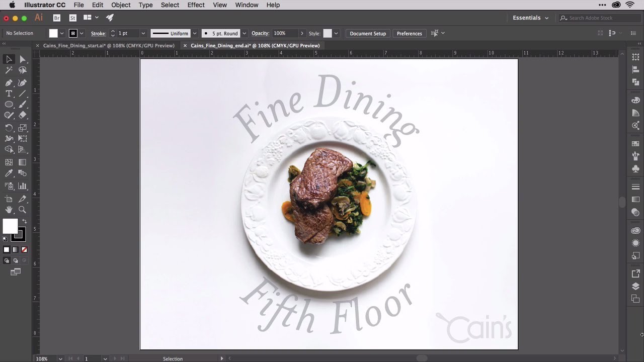Select the Zoom tool
The height and width of the screenshot is (362, 644).
coord(22,210)
